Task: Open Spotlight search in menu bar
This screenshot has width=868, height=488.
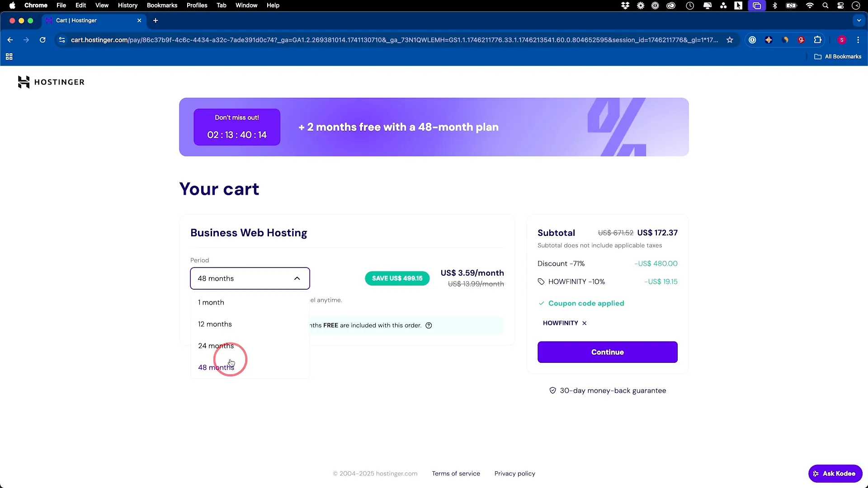Action: click(x=826, y=5)
